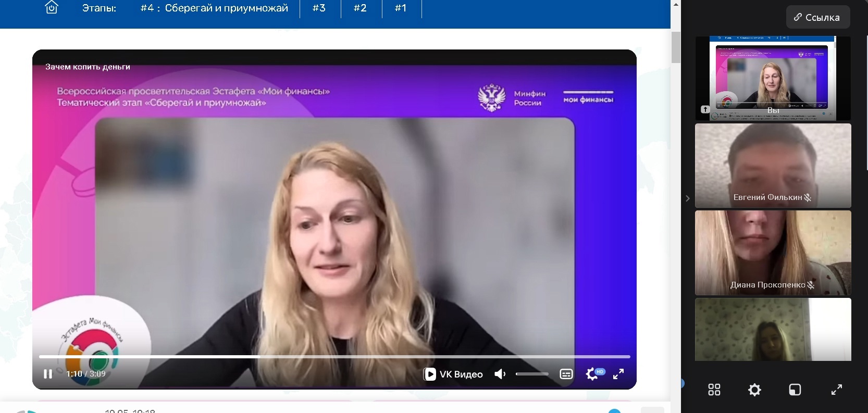
Task: Click the Этапы: label
Action: 99,8
